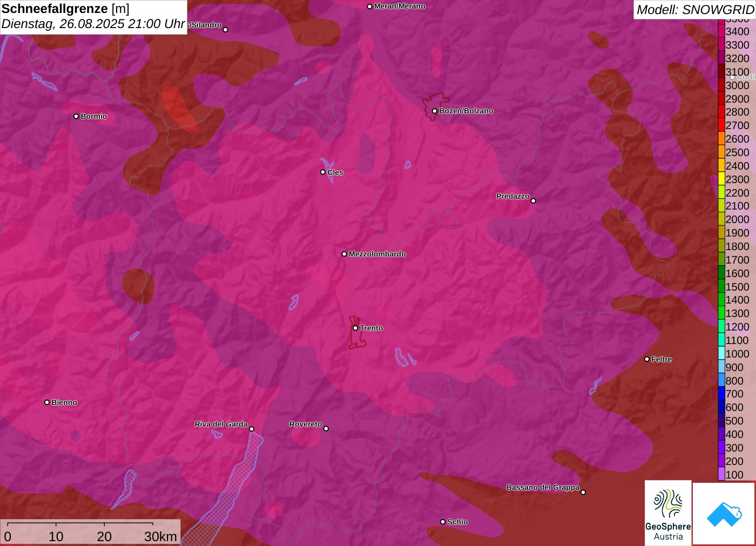Select the Trento municipal boundary outline
This screenshot has width=756, height=546.
click(x=356, y=333)
